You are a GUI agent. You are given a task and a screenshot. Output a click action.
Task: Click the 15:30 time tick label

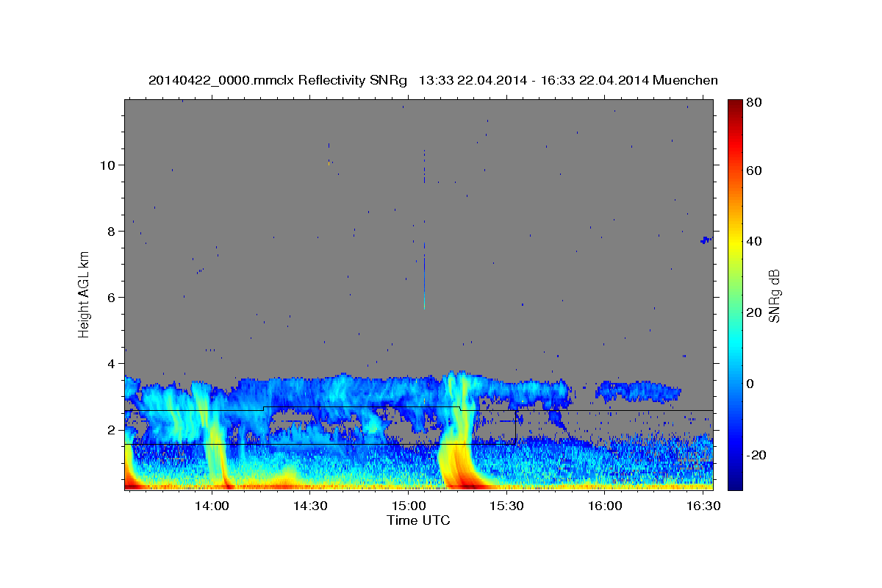tap(507, 506)
